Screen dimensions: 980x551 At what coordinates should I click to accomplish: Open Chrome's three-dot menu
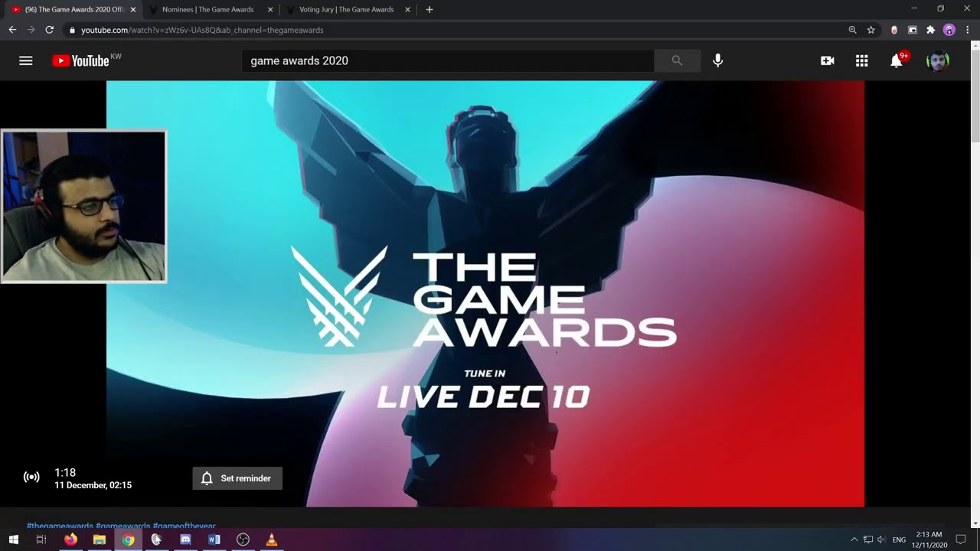pyautogui.click(x=968, y=30)
